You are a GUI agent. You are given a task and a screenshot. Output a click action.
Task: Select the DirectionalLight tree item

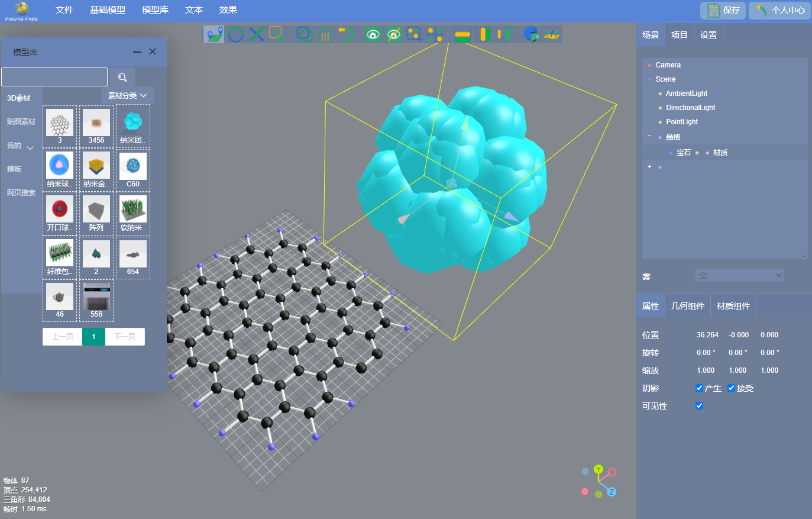(690, 108)
